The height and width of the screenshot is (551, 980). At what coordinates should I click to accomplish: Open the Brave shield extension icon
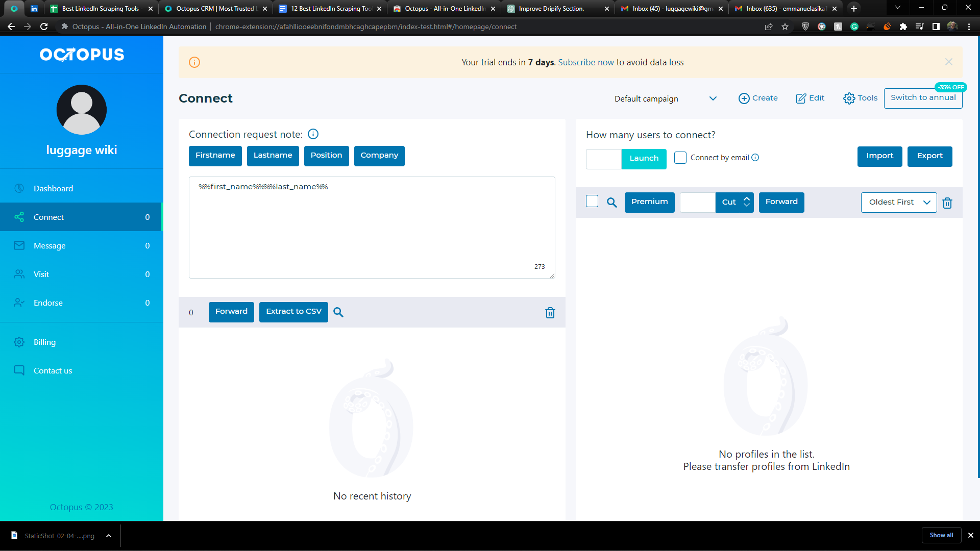click(x=805, y=27)
